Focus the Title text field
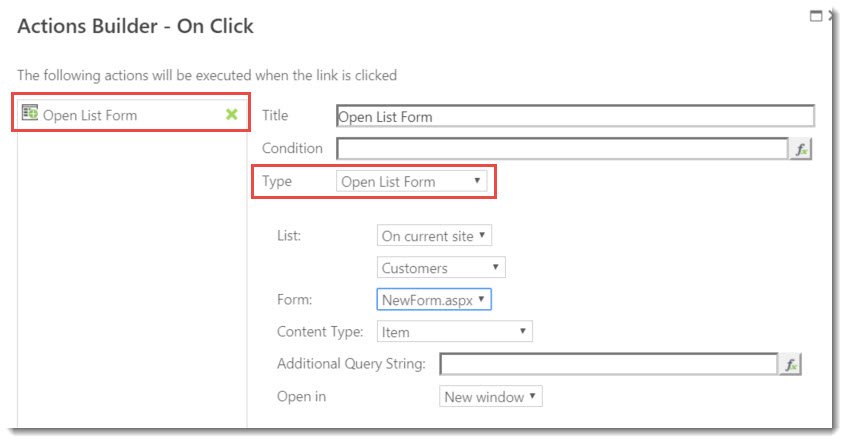The image size is (847, 443). tap(575, 116)
